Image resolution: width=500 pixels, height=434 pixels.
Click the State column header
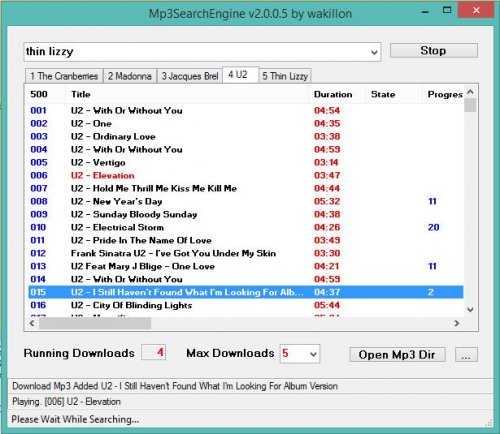394,94
